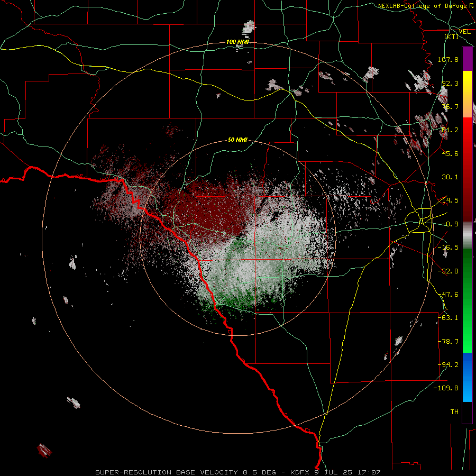Click the purple segment of the velocity scale

point(467,59)
